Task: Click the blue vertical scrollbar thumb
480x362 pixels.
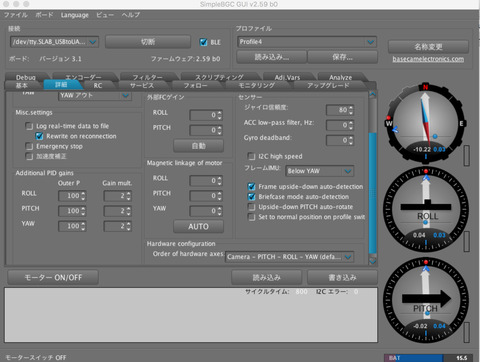Action: 373,193
